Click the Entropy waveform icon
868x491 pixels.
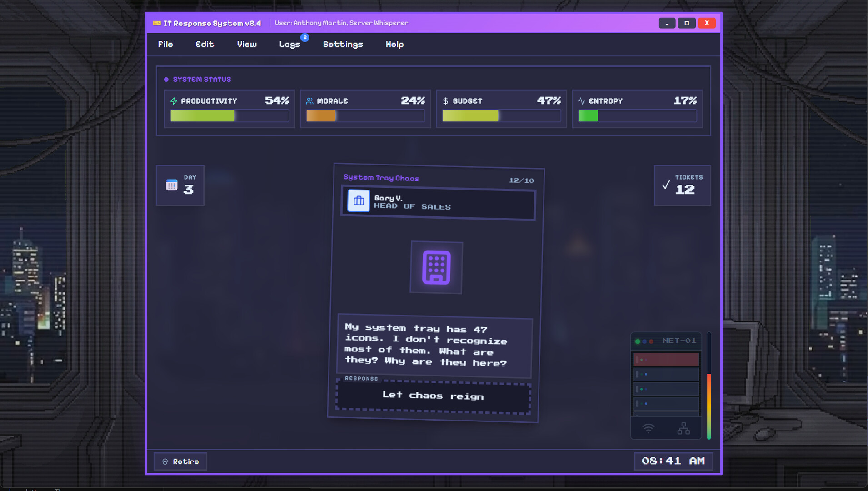click(x=581, y=100)
